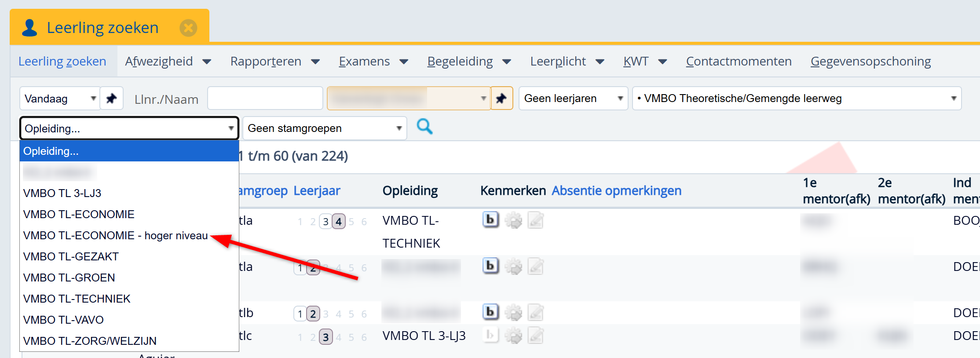Click the pin icon next to Vandaag
Image resolution: width=980 pixels, height=358 pixels.
(x=111, y=98)
